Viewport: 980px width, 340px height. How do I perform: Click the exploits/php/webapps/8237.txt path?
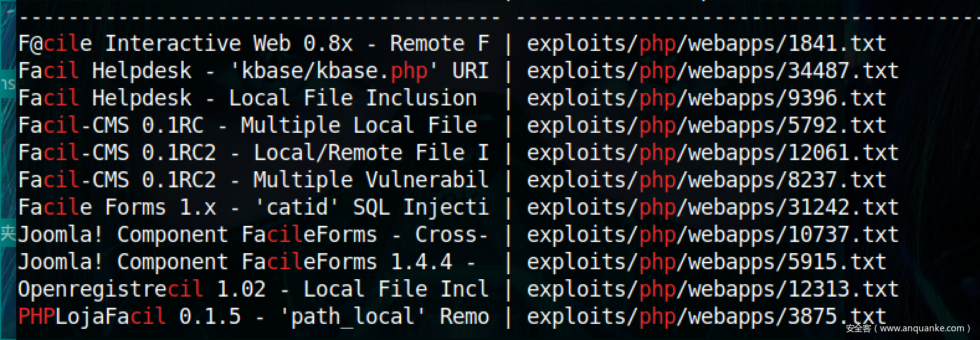706,180
